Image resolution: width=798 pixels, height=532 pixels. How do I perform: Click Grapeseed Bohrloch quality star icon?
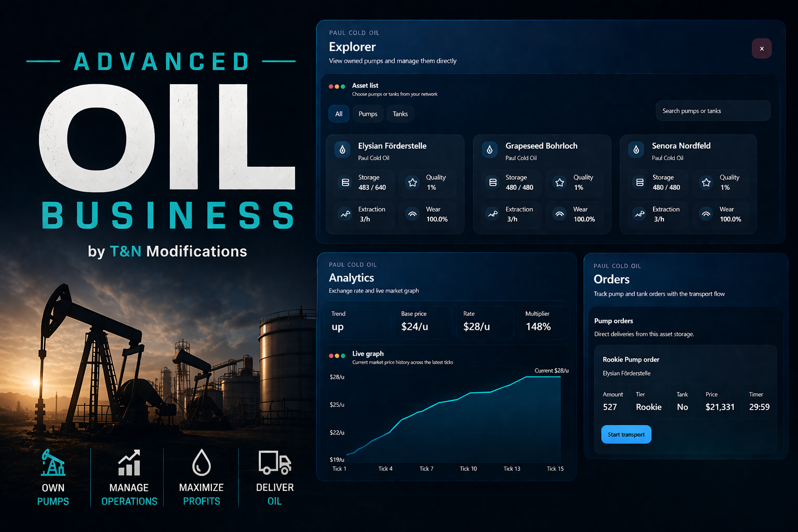pyautogui.click(x=560, y=182)
